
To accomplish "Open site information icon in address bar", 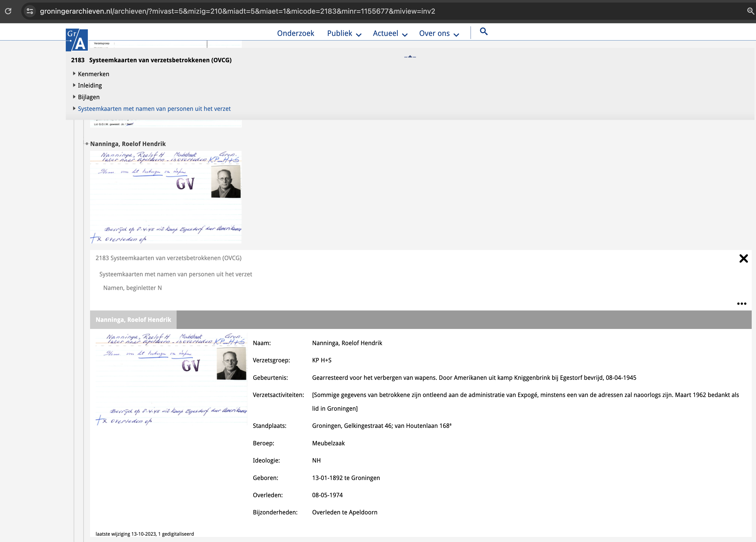I will point(30,11).
